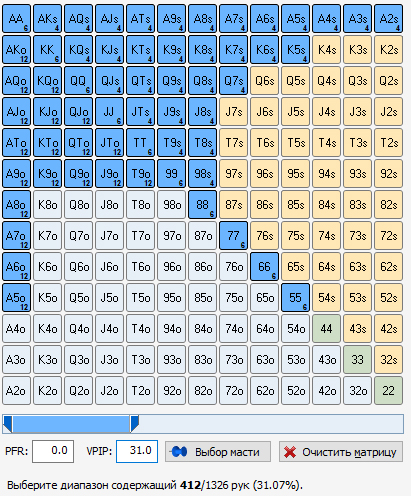The height and width of the screenshot is (496, 411).
Task: Deselect the JTs hand cell
Action: point(140,112)
